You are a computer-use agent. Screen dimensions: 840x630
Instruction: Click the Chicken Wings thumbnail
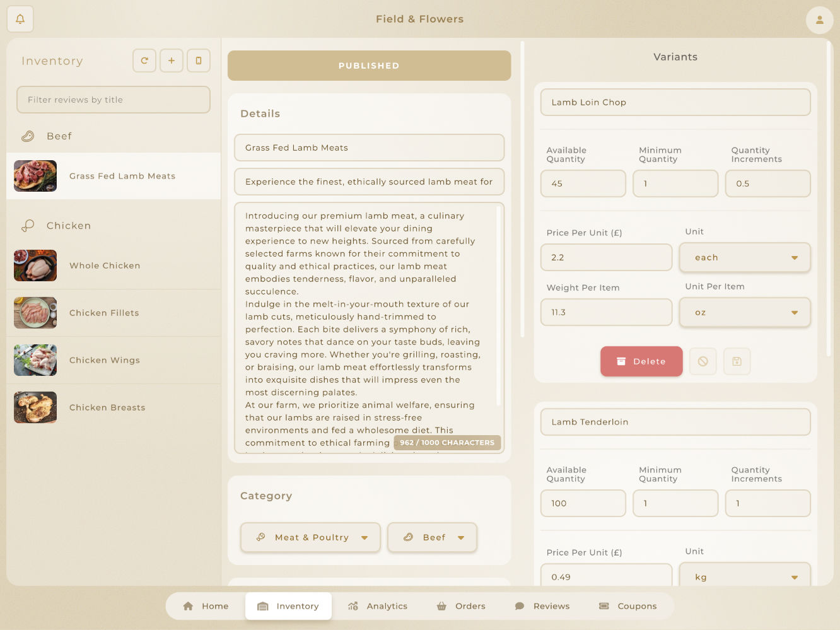tap(35, 360)
